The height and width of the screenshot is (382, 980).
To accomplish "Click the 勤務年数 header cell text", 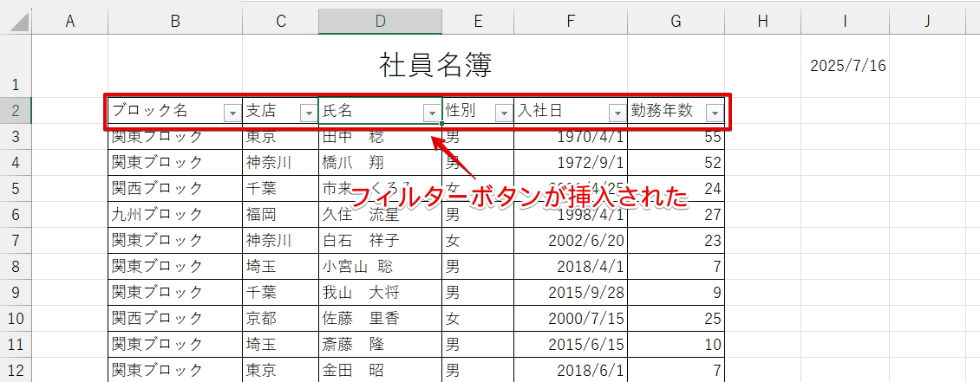I will 662,111.
